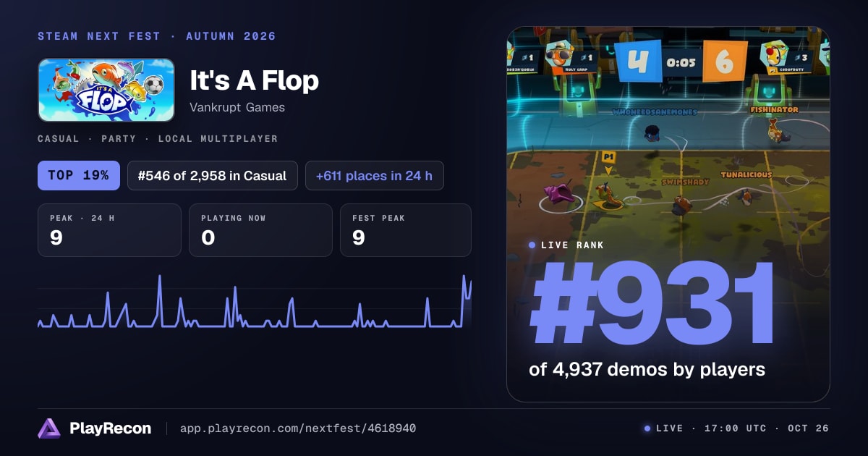The height and width of the screenshot is (456, 868).
Task: Click the PlayRecon triangle logo icon
Action: 49,428
